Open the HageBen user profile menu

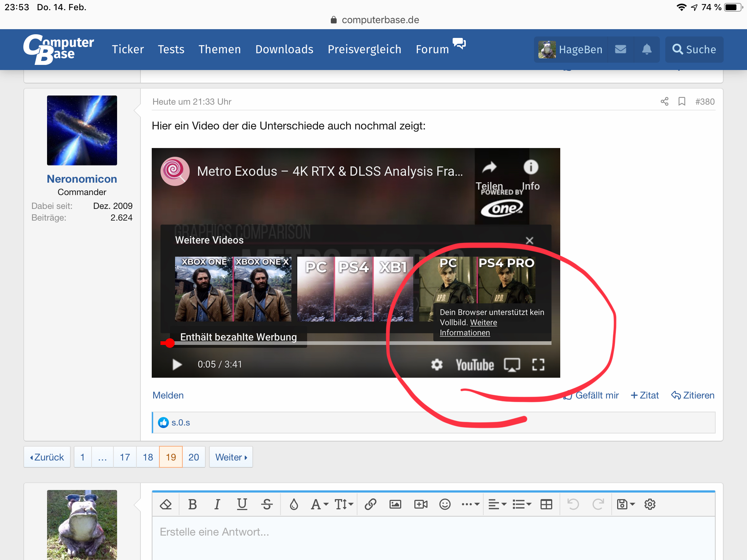click(571, 50)
